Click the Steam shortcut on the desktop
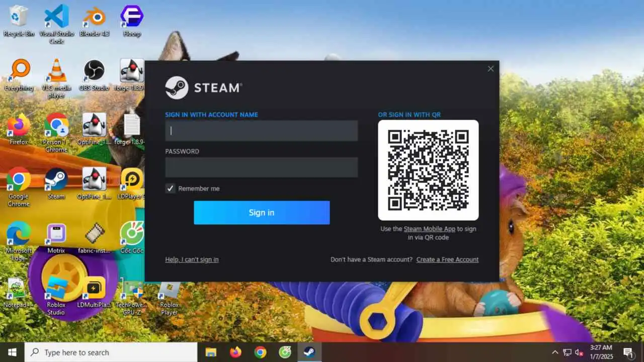Screen dimensions: 644x362 (x=56, y=184)
